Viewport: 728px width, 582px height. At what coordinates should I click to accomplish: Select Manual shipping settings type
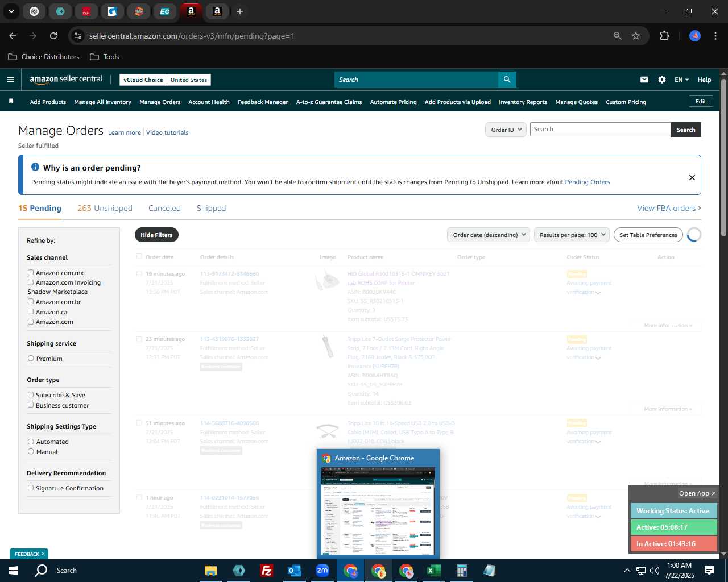tap(31, 452)
